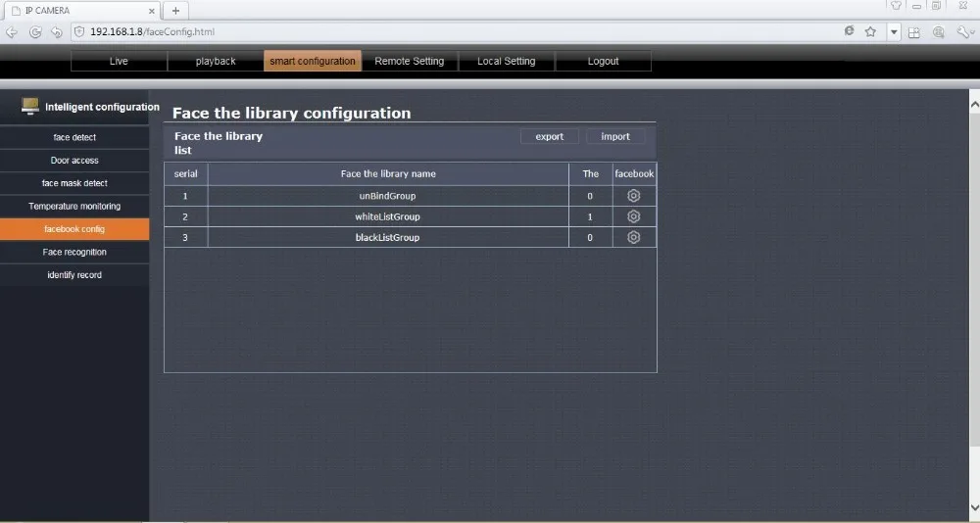Click the unBindGroup library name

point(387,196)
